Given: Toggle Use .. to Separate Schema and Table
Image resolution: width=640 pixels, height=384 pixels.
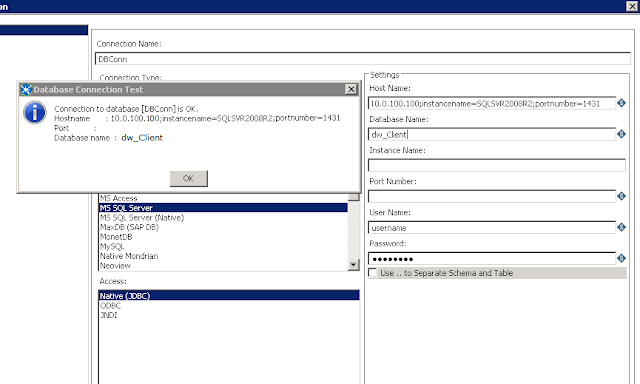Looking at the screenshot, I should 373,273.
